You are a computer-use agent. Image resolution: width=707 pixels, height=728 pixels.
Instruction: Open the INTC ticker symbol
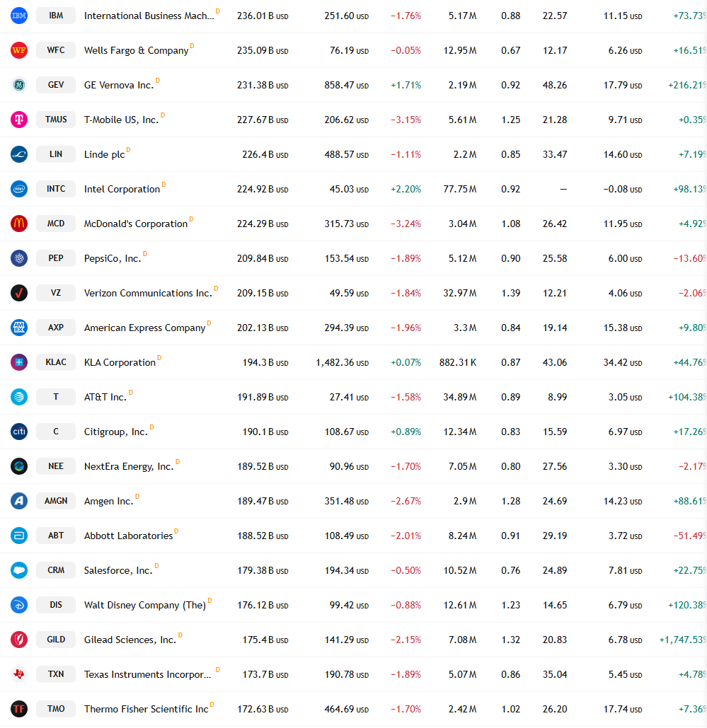point(56,189)
